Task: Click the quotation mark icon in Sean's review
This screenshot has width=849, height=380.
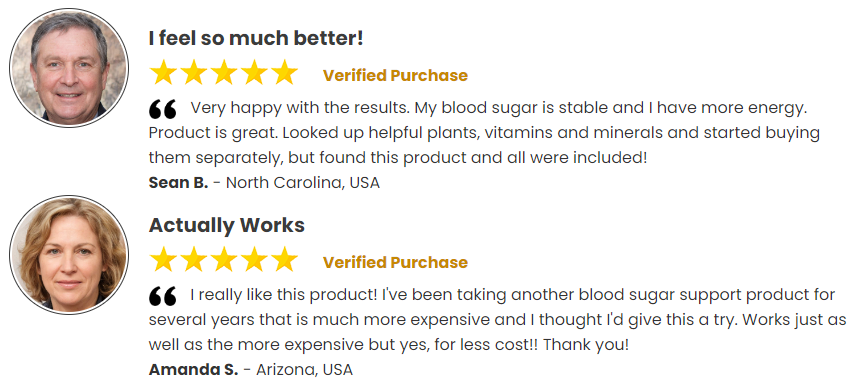Action: tap(162, 109)
